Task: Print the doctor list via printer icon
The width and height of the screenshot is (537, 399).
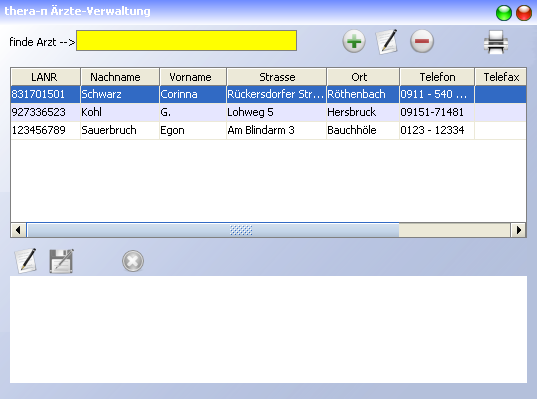Action: point(496,42)
